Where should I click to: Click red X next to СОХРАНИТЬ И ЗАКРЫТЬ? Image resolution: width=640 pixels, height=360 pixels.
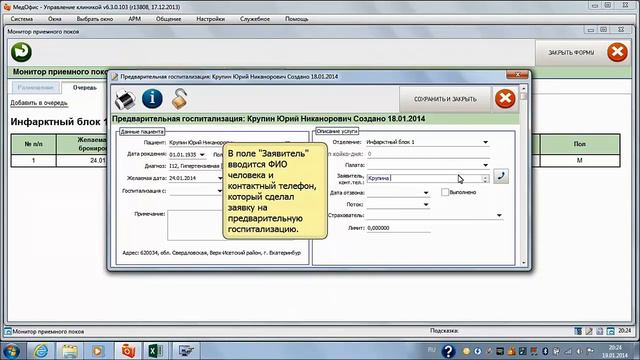505,99
